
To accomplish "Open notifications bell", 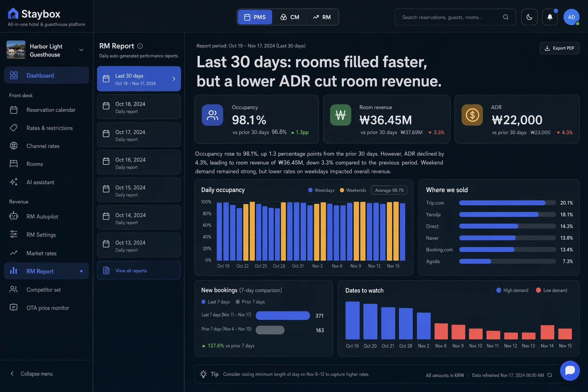I will pos(550,17).
